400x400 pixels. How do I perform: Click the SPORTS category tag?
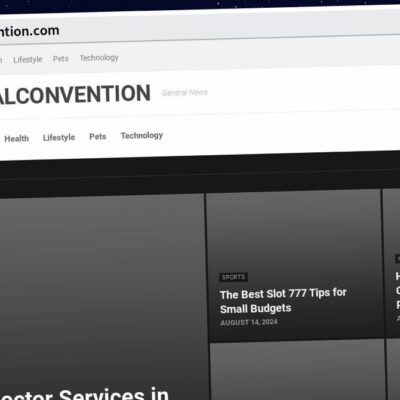click(234, 277)
